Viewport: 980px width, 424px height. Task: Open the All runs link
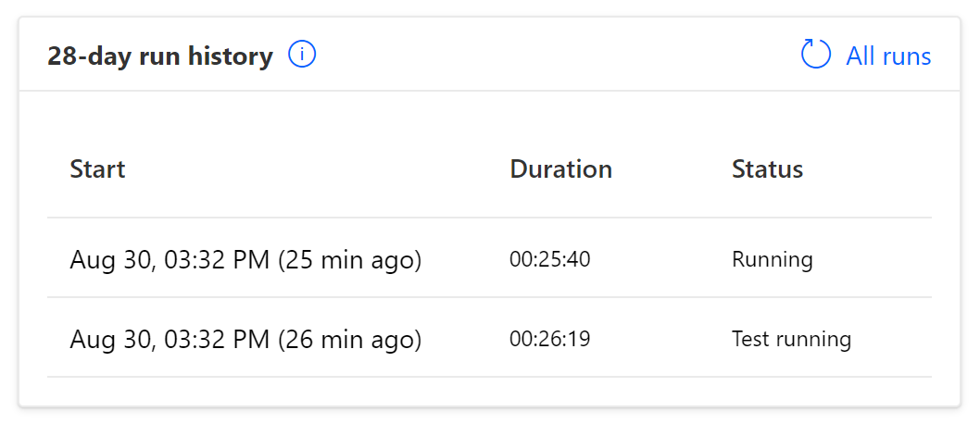[x=888, y=56]
